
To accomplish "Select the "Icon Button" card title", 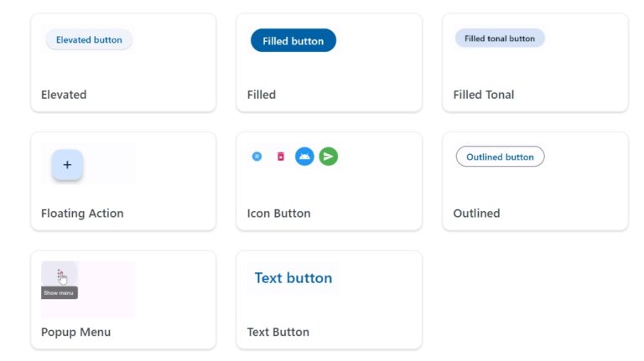I will (x=279, y=214).
